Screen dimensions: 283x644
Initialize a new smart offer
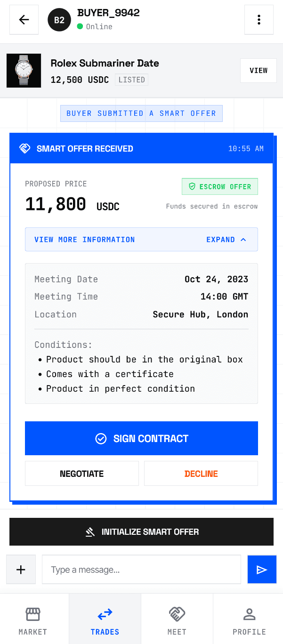[x=141, y=531]
